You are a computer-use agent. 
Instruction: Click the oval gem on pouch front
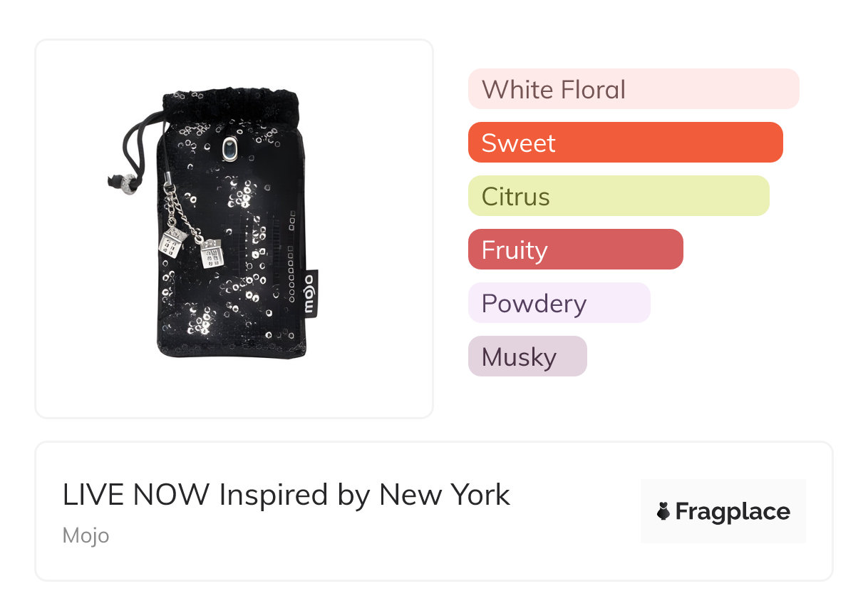point(229,148)
